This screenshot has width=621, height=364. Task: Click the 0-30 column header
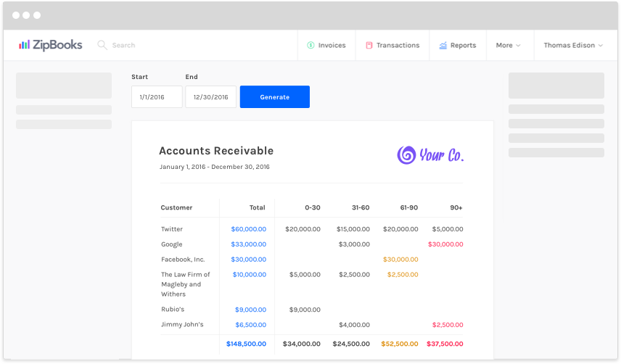tap(313, 207)
